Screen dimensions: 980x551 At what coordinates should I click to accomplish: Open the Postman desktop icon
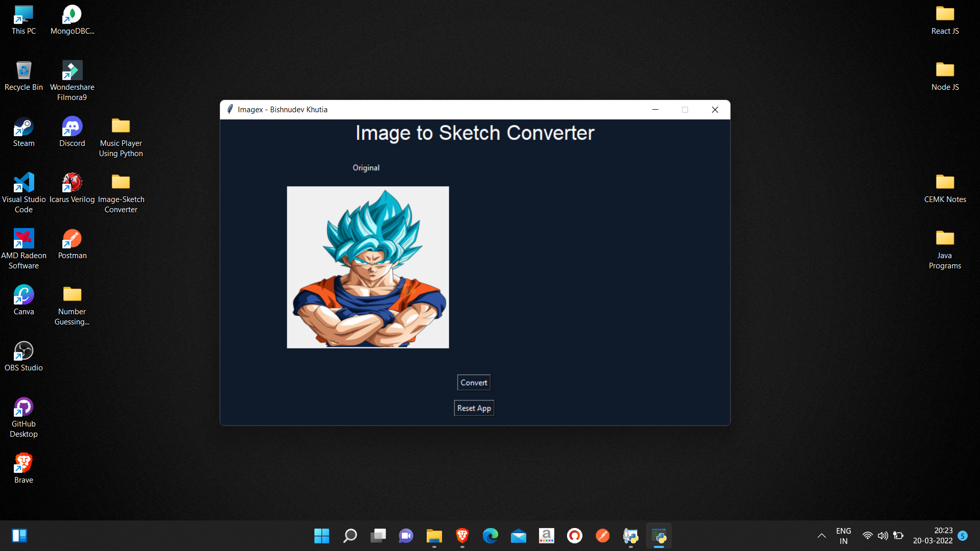coord(72,244)
